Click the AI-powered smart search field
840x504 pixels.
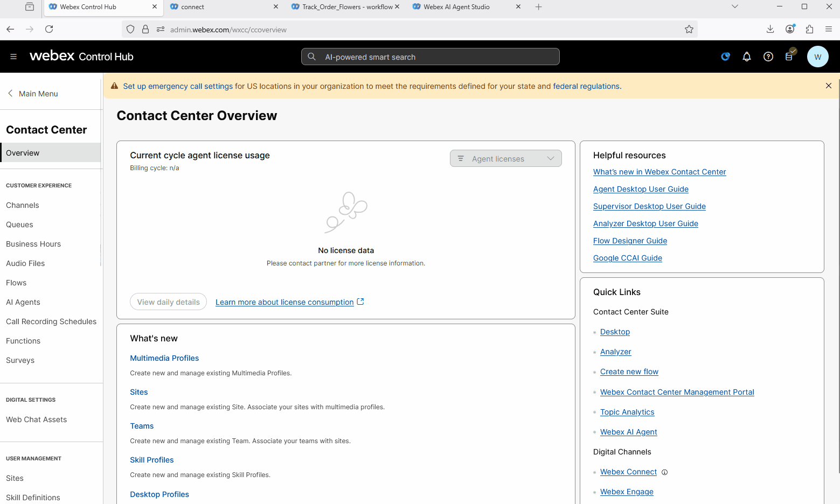click(x=430, y=57)
